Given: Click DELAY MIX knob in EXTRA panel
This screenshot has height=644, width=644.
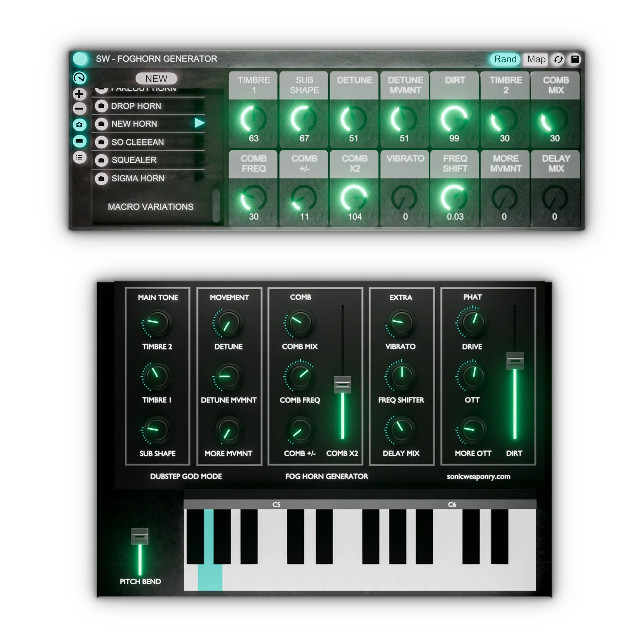Looking at the screenshot, I should point(401,430).
